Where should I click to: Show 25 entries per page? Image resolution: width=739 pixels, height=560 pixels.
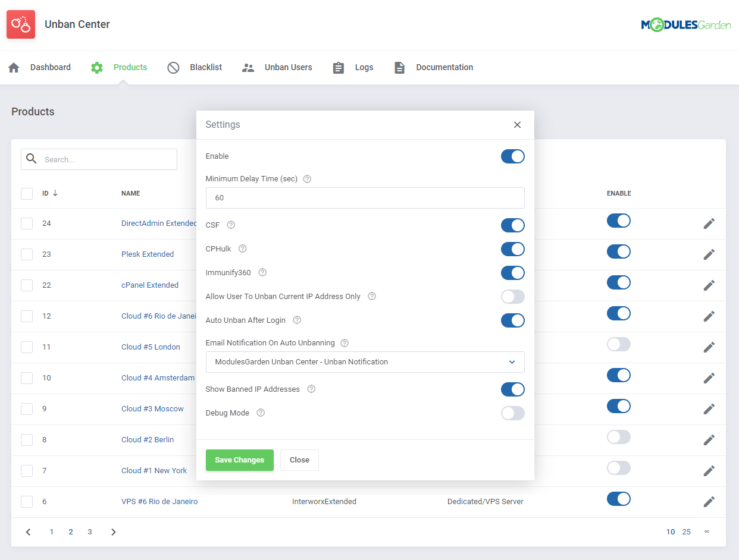pos(687,532)
